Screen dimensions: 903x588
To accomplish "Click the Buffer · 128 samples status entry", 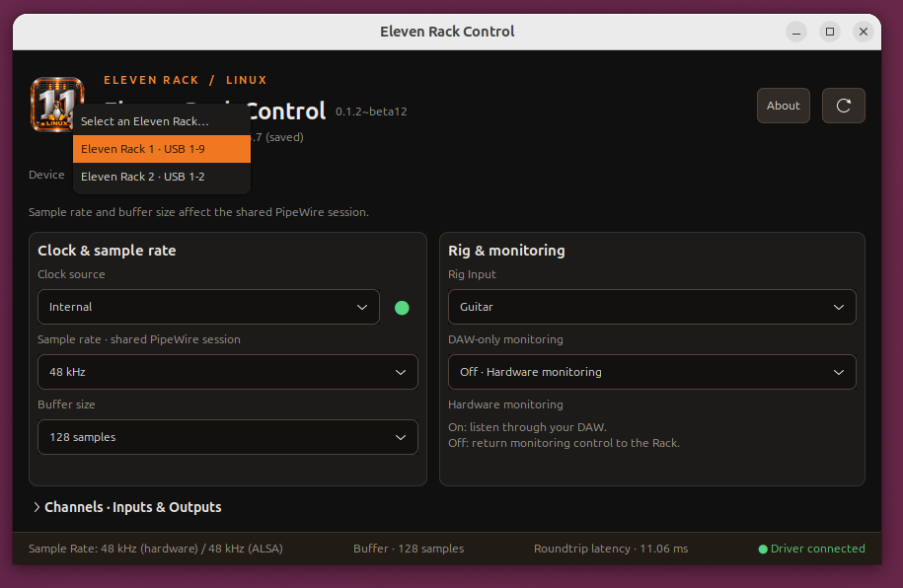I will coord(409,549).
